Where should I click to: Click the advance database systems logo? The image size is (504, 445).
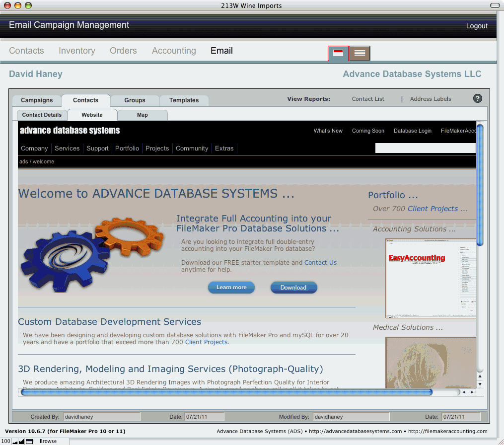pos(70,130)
